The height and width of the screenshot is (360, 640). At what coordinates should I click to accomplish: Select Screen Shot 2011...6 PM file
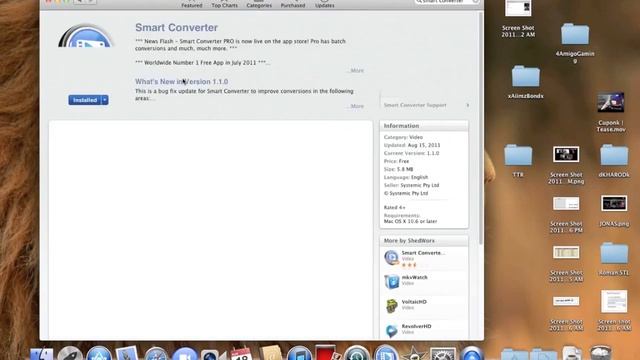click(566, 215)
